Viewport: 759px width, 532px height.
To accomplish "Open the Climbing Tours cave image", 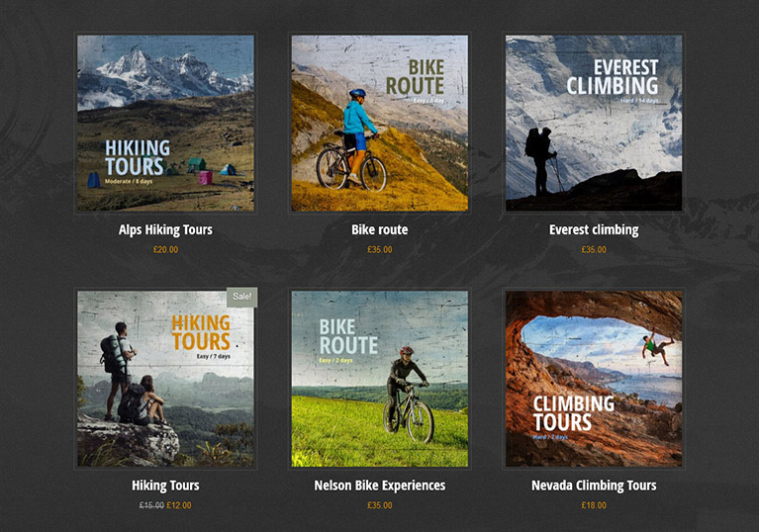I will [594, 379].
